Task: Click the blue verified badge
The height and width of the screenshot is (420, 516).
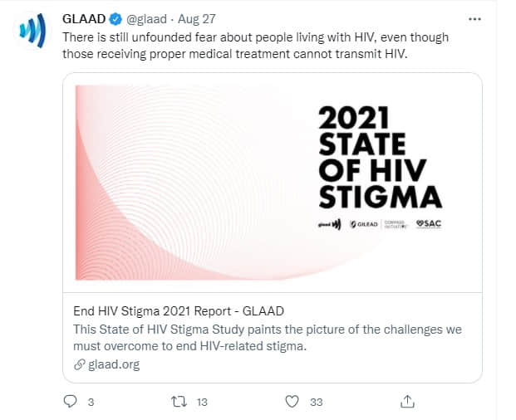Action: [115, 19]
